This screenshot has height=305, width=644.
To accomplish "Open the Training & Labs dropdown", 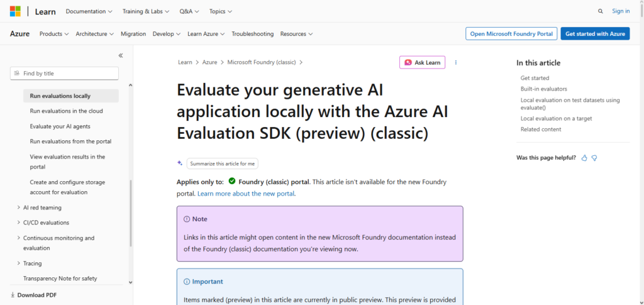I will [146, 11].
